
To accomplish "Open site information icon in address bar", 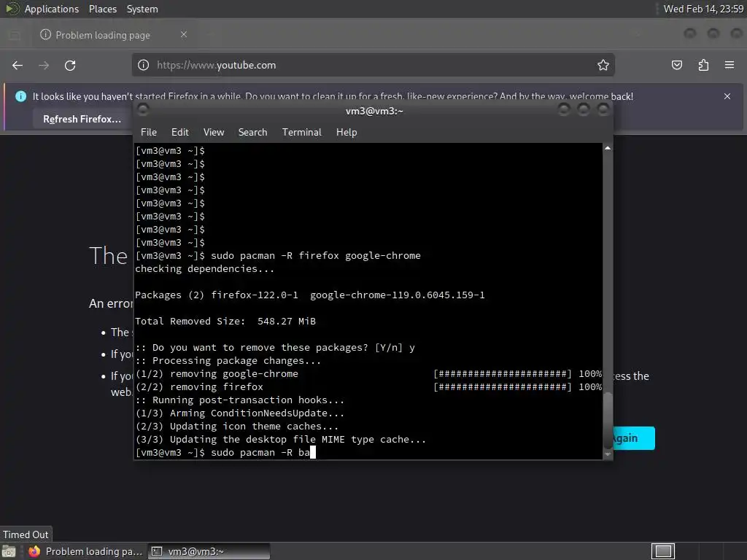I will [x=144, y=65].
